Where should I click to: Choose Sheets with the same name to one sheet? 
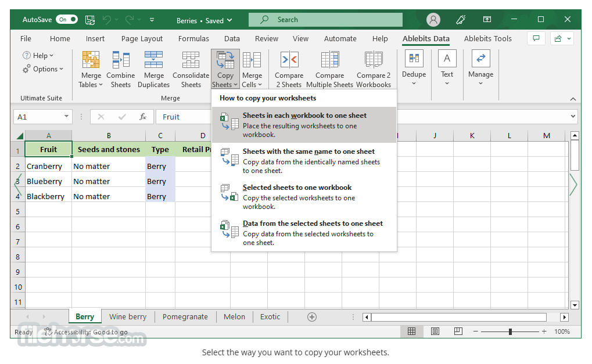304,161
